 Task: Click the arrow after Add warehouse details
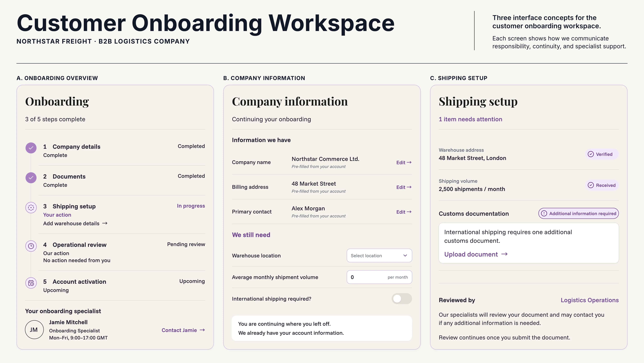click(x=105, y=223)
